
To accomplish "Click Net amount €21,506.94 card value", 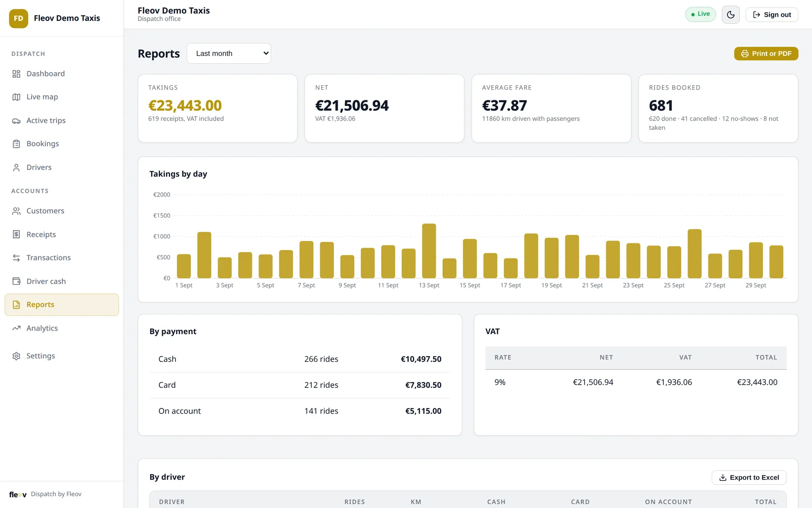I will tap(352, 105).
